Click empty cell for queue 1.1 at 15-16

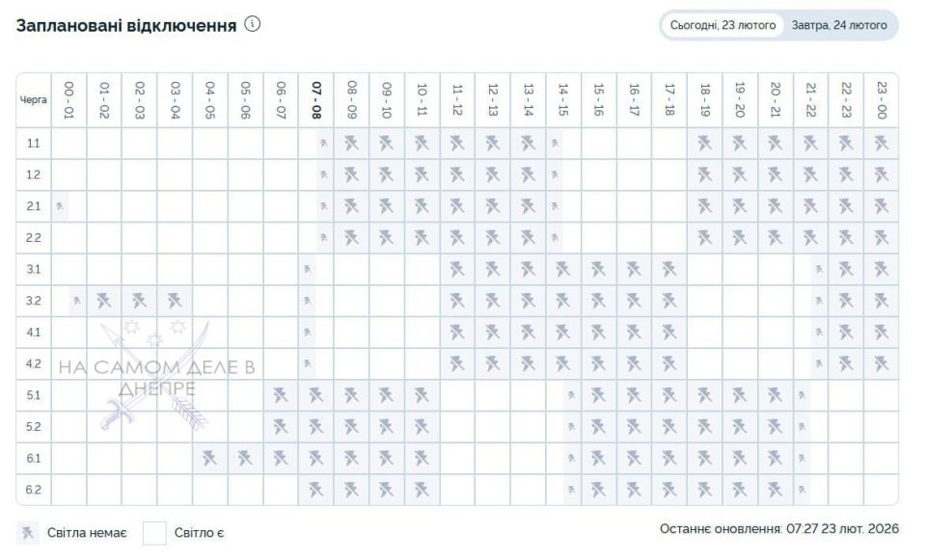click(599, 144)
